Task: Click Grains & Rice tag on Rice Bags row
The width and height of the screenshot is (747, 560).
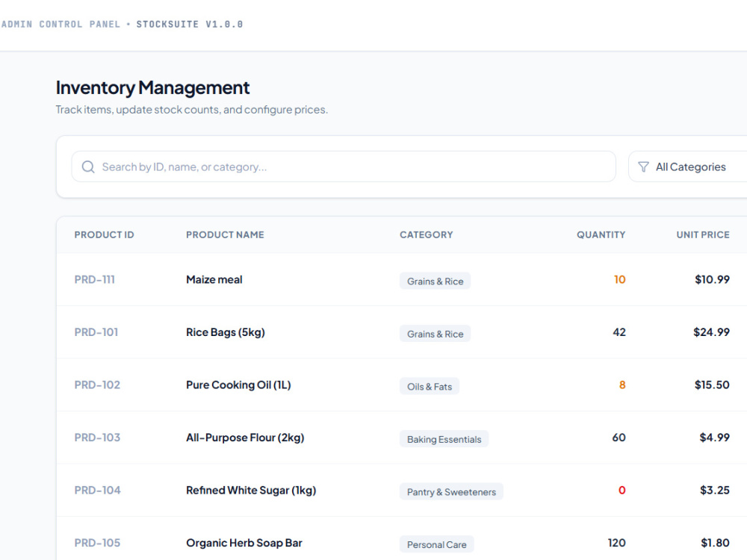Action: pyautogui.click(x=435, y=334)
